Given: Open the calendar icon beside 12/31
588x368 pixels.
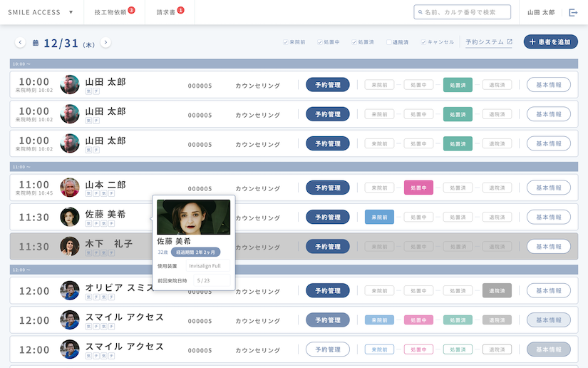Looking at the screenshot, I should tap(36, 44).
